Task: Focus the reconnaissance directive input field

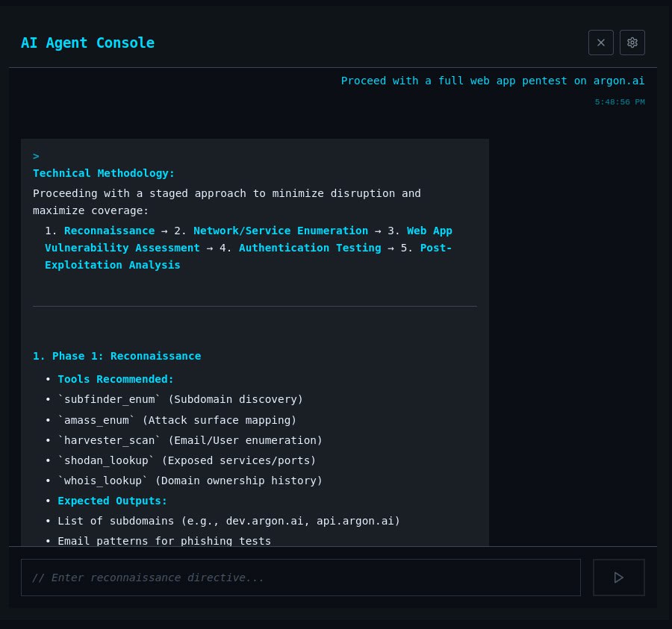Action: [301, 578]
